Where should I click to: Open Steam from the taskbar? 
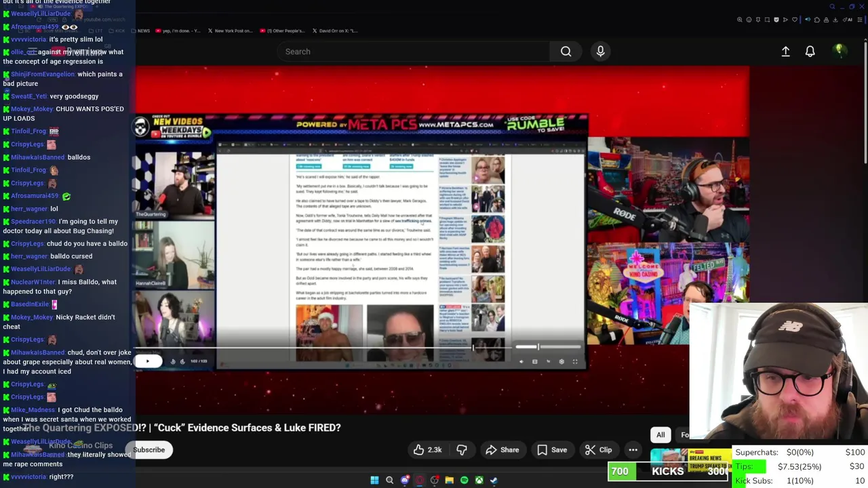tap(494, 481)
